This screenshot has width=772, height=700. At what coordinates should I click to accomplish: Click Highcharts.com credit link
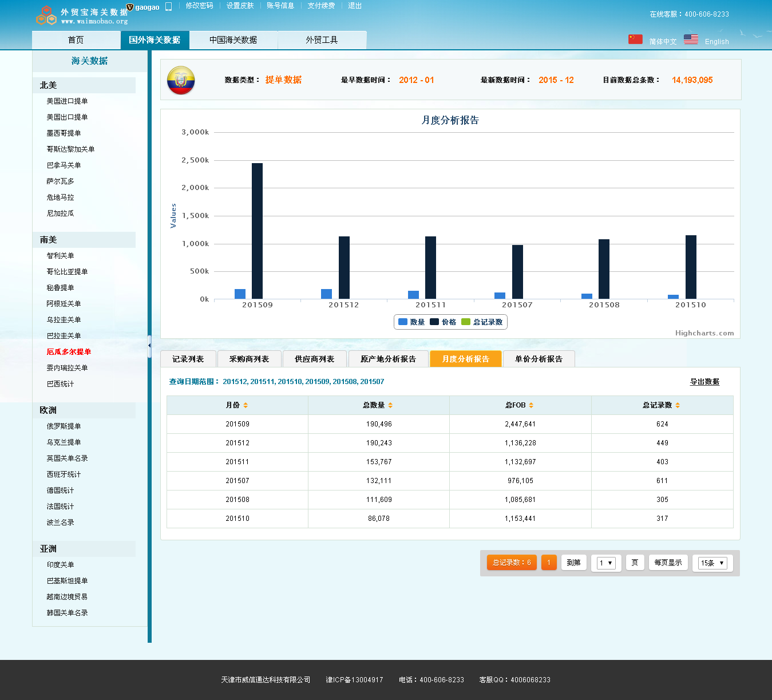coord(704,333)
